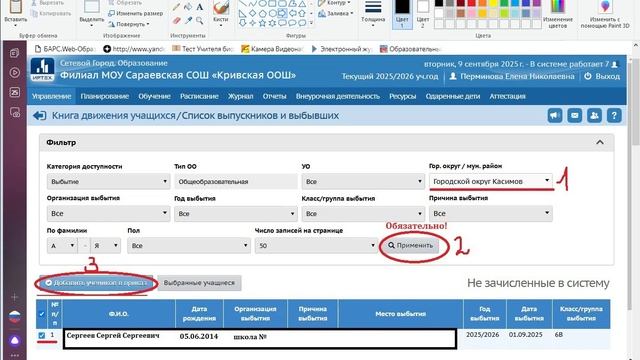Open the mail envelope icon

pyautogui.click(x=574, y=116)
